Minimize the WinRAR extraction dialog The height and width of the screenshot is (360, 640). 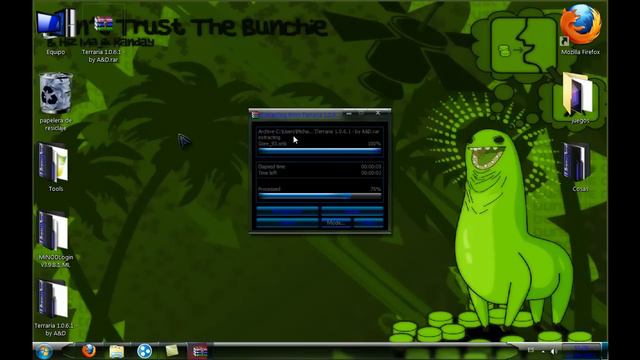tap(349, 114)
